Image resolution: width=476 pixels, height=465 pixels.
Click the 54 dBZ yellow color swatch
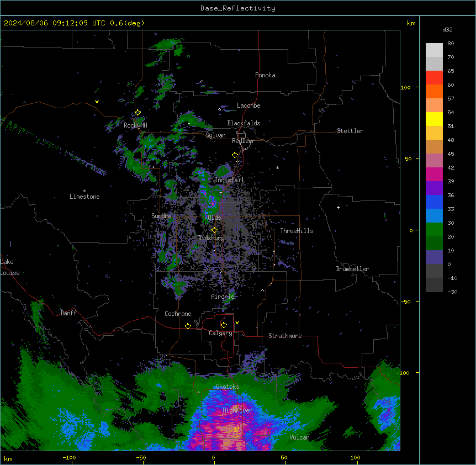point(434,119)
